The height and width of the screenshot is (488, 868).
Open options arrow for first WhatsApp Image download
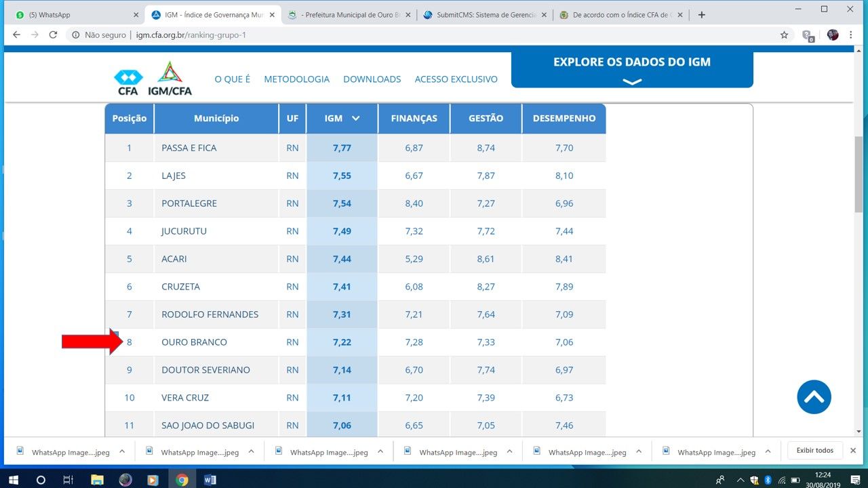(x=122, y=451)
